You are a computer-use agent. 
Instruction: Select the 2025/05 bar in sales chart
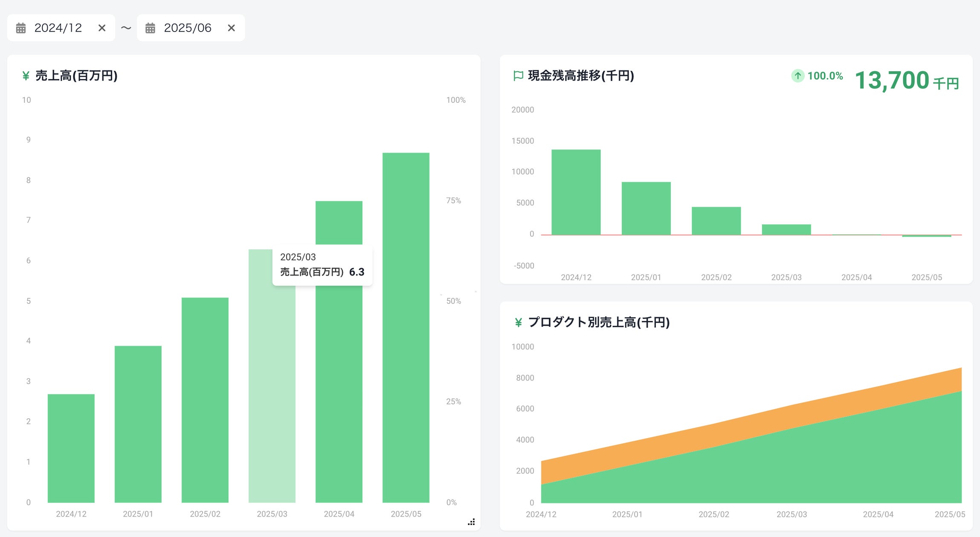(406, 327)
